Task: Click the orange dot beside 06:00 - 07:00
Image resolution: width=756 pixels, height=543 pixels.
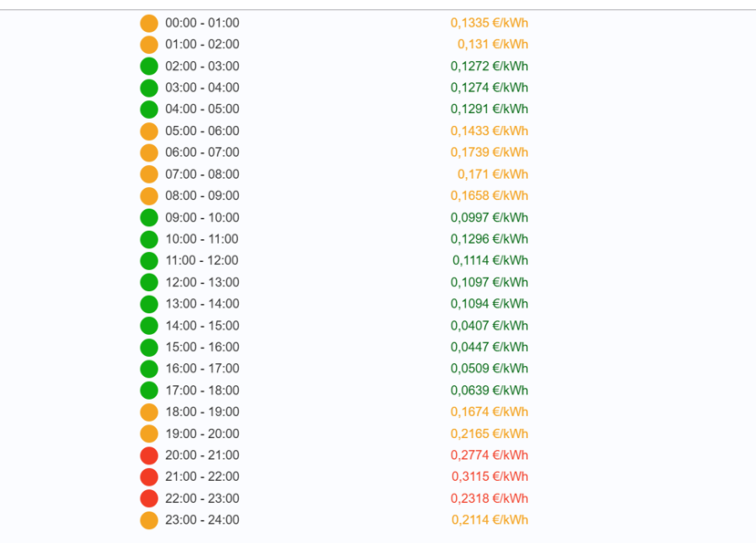Action: (x=149, y=152)
